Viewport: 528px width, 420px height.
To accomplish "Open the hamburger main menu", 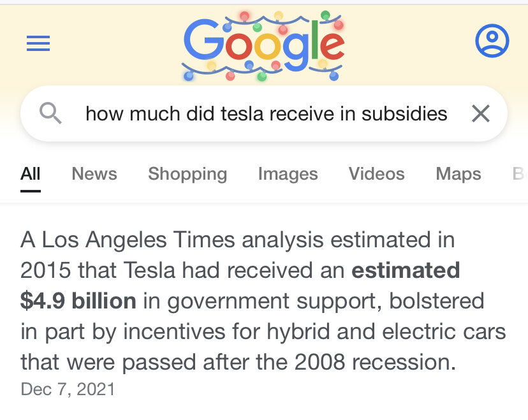I will pos(38,43).
